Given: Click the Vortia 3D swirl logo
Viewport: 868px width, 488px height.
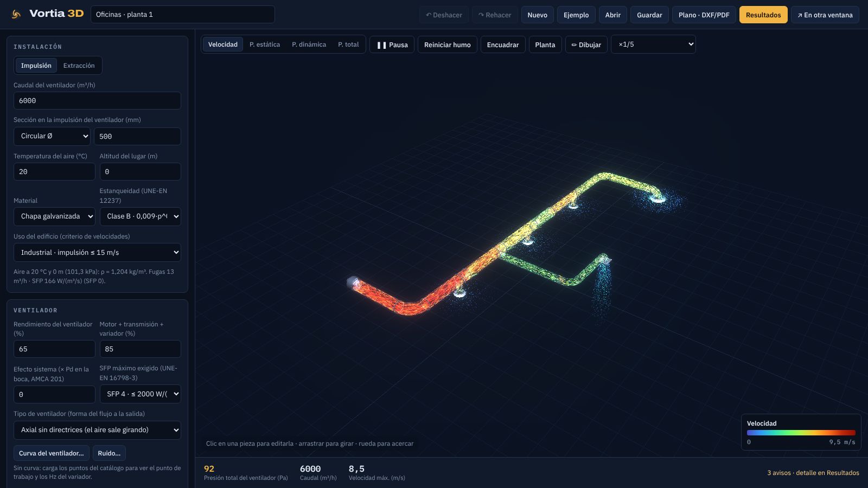Looking at the screenshot, I should pyautogui.click(x=16, y=15).
